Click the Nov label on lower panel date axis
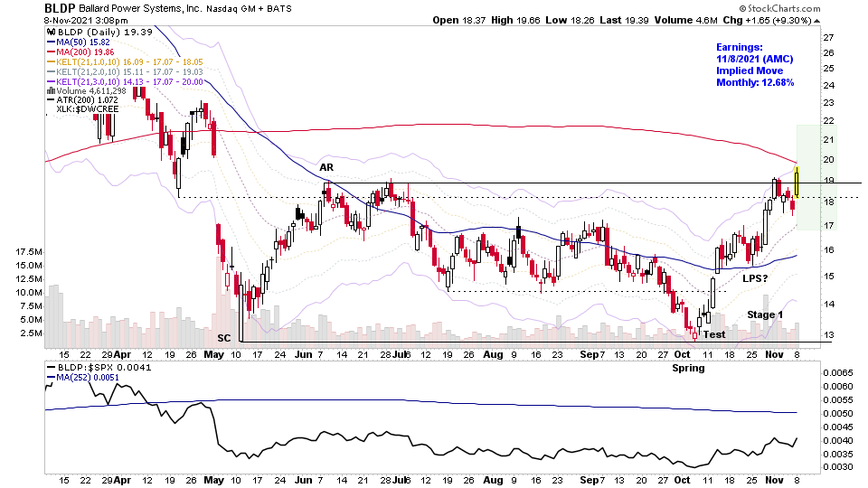The width and height of the screenshot is (868, 488). [775, 480]
